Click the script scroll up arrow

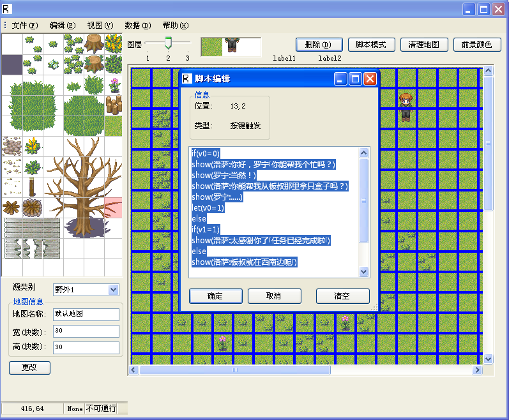pyautogui.click(x=363, y=153)
